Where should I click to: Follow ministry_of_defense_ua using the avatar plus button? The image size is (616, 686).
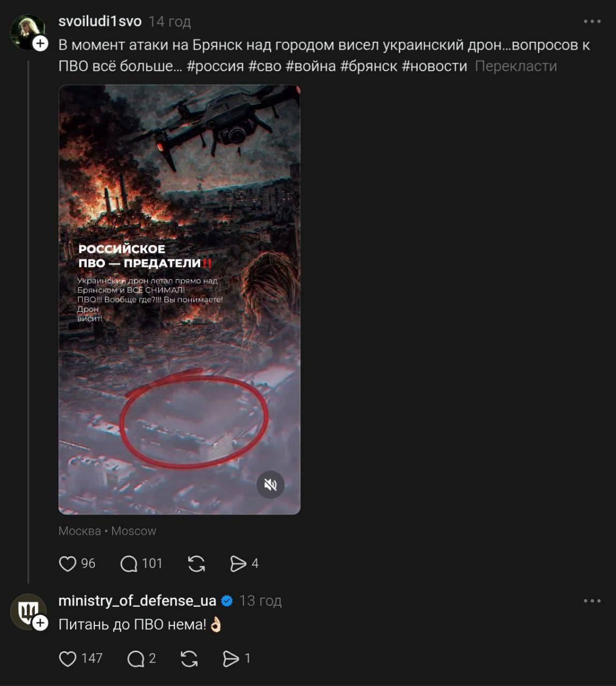click(x=41, y=623)
